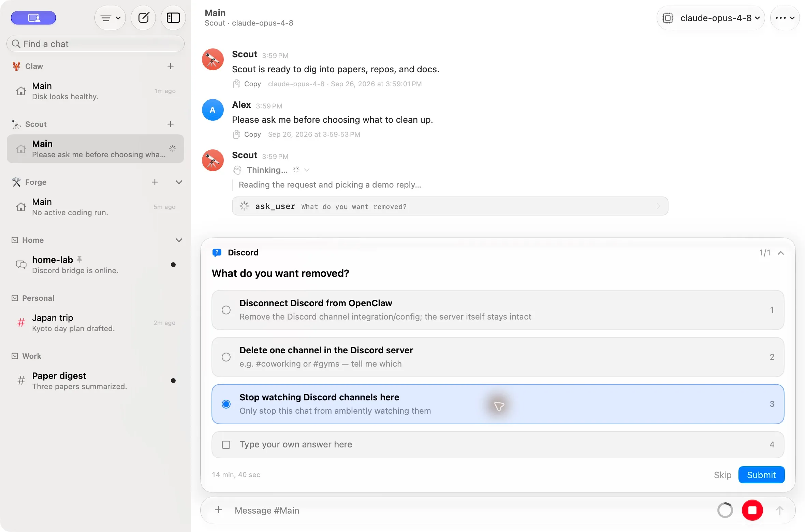The image size is (805, 532).
Task: Collapse the Discord question panel chevron
Action: [781, 253]
